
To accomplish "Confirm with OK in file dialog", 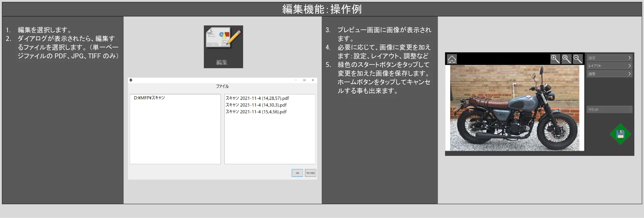I will [297, 173].
